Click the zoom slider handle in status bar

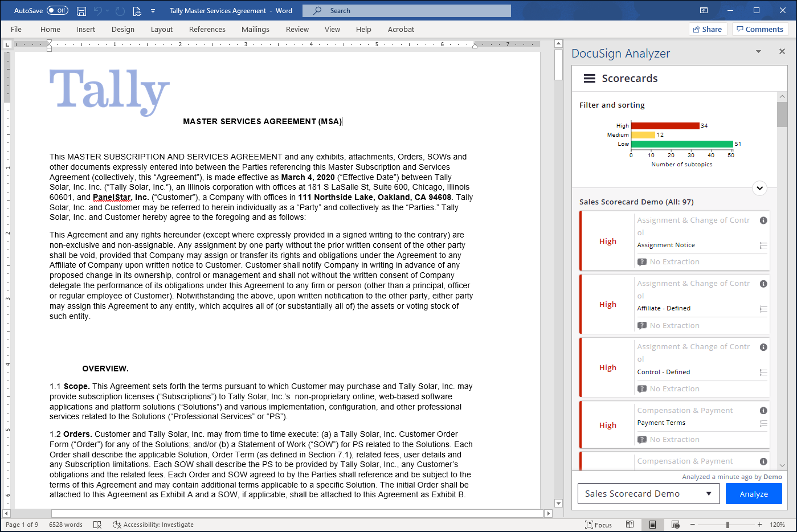click(727, 525)
